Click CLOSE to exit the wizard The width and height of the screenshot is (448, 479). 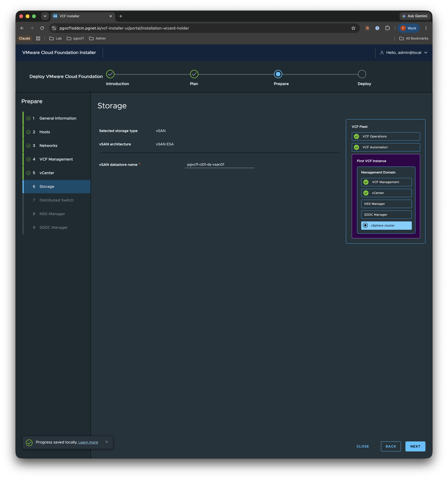click(363, 446)
